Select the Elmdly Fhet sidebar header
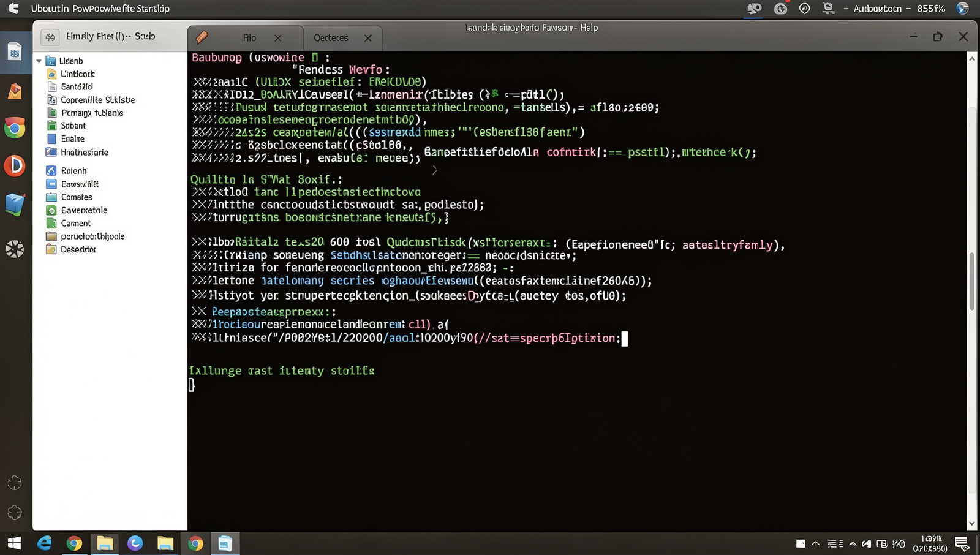This screenshot has height=555, width=980. (x=110, y=36)
